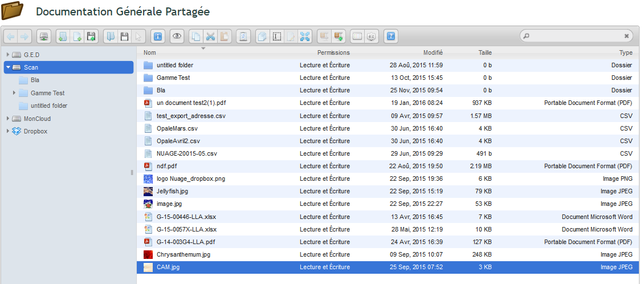
Task: Collapse the Scan volume arrow
Action: click(x=8, y=67)
